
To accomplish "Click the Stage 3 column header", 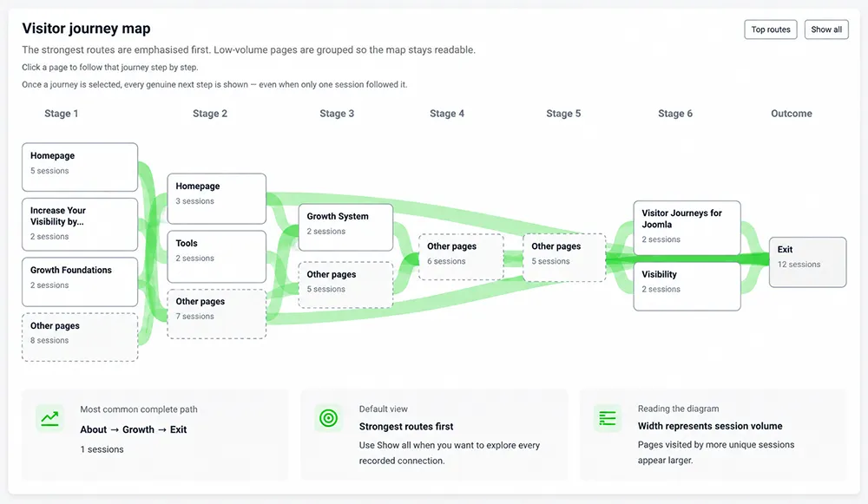I will coord(337,114).
